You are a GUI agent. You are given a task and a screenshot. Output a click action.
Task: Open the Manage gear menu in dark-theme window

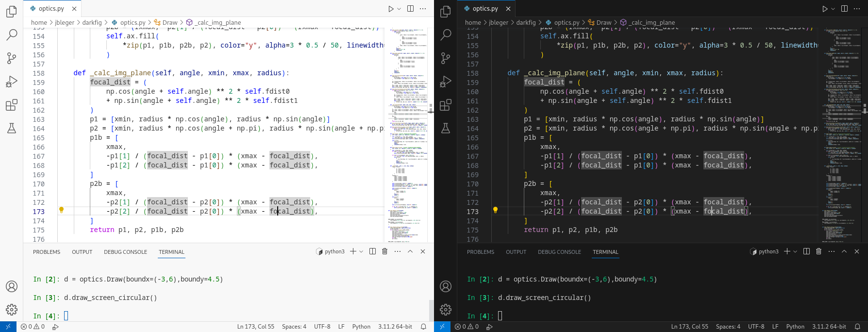[445, 309]
